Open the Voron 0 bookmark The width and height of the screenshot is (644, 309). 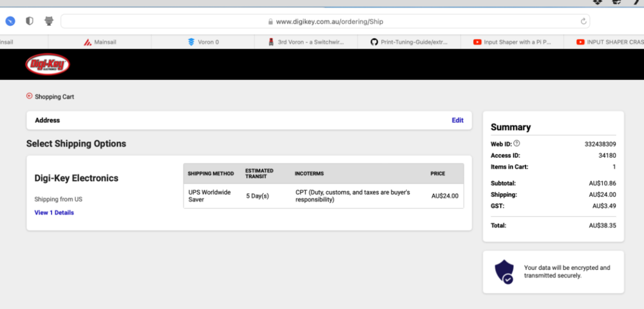[x=203, y=42]
